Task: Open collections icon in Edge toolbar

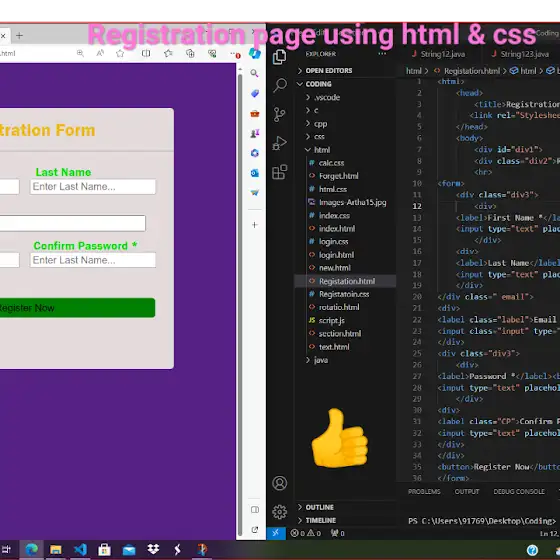Action: [x=190, y=54]
